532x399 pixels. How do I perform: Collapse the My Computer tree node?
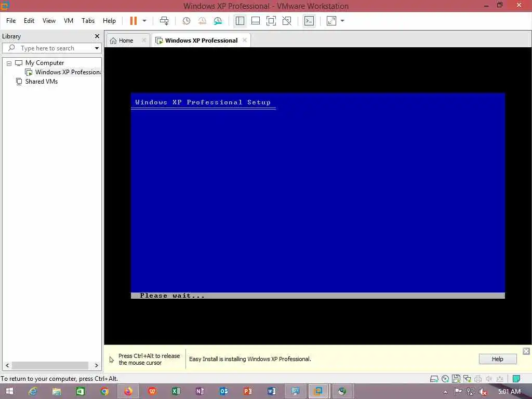tap(9, 63)
